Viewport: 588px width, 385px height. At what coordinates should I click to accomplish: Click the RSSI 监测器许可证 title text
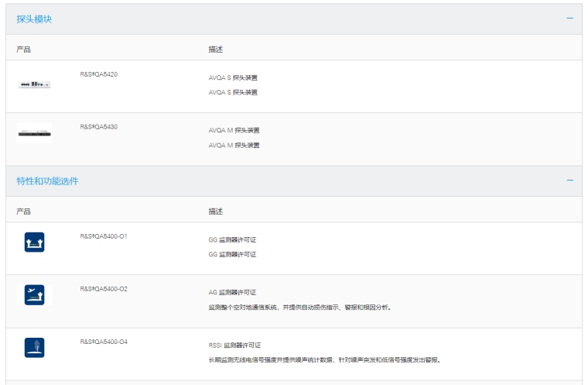(234, 345)
